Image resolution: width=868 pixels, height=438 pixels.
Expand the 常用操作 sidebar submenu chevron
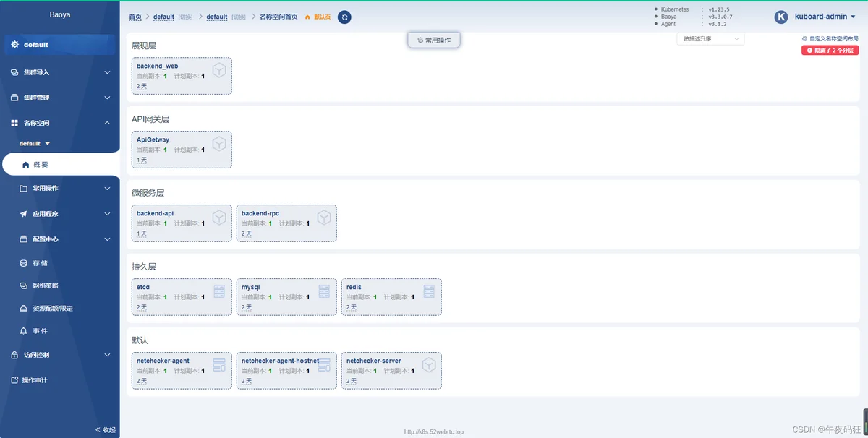(x=107, y=189)
